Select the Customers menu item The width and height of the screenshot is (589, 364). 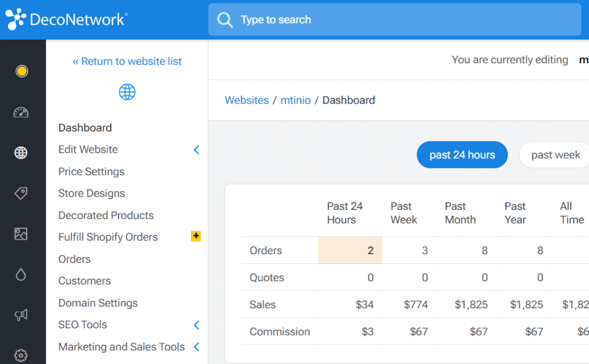coord(84,281)
